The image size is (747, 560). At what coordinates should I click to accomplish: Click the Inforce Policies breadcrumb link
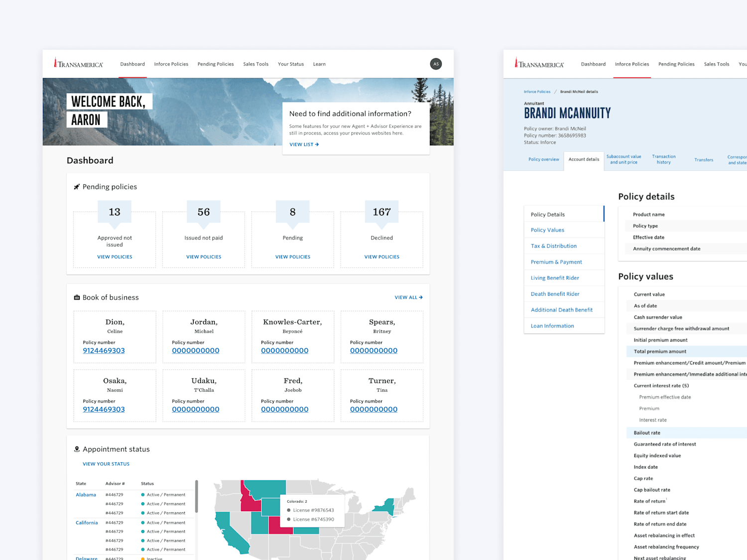click(537, 92)
